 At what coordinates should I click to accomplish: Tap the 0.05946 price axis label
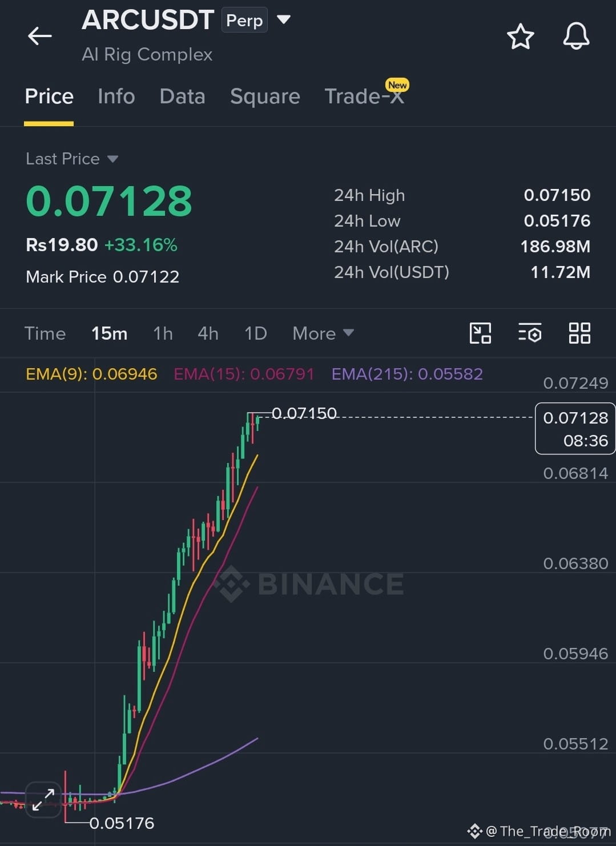575,654
